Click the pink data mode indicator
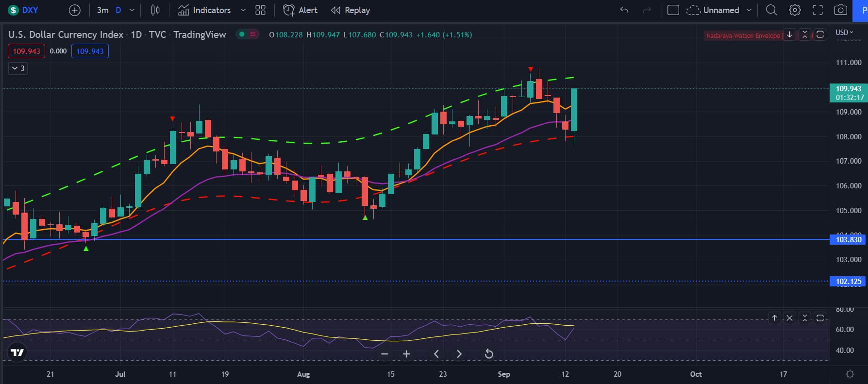The image size is (868, 384). coord(253,34)
